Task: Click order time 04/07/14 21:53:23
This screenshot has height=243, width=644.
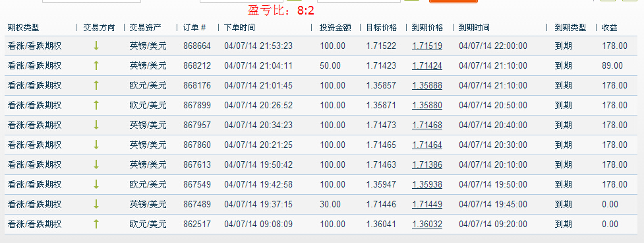Action: (258, 46)
